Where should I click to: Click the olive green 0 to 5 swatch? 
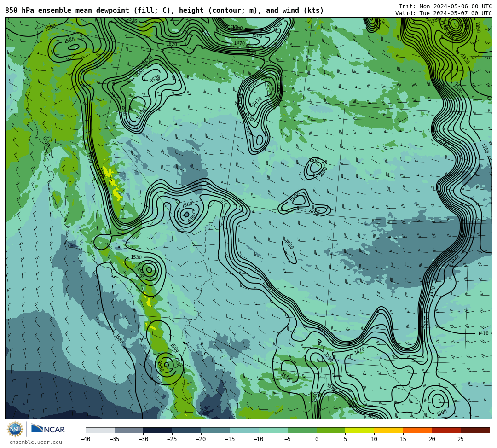click(x=330, y=430)
